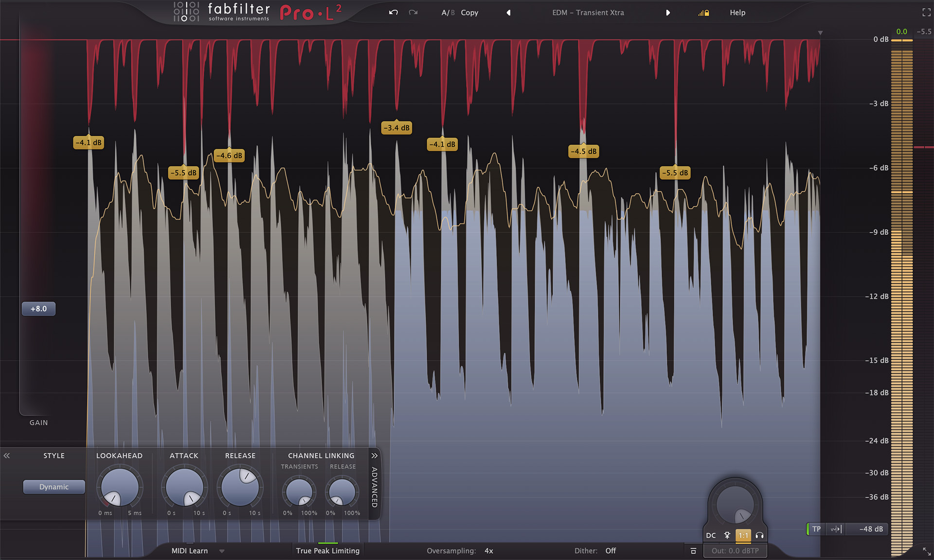Click the redo arrow icon
The image size is (934, 560).
[x=413, y=13]
